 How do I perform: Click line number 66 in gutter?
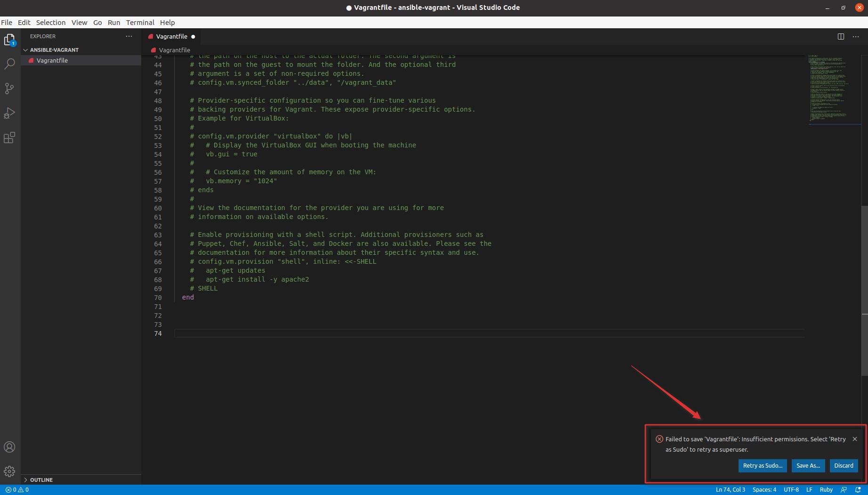pyautogui.click(x=158, y=262)
